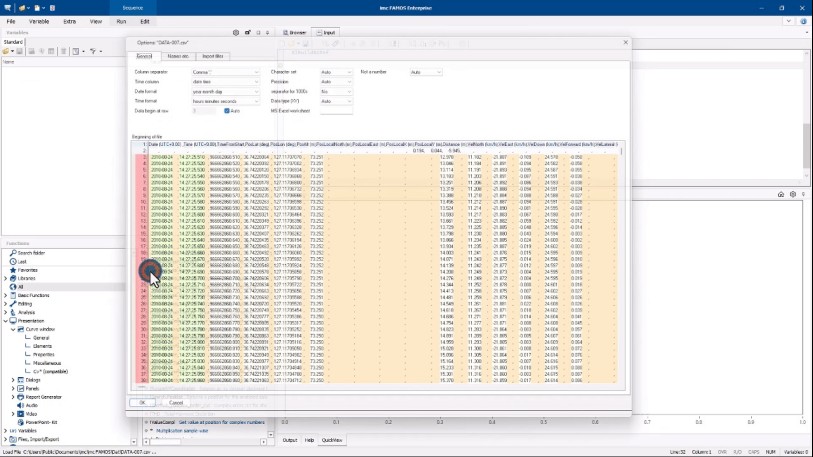Click the settings gear icon above Browser tab
The width and height of the screenshot is (813, 457).
click(x=236, y=32)
